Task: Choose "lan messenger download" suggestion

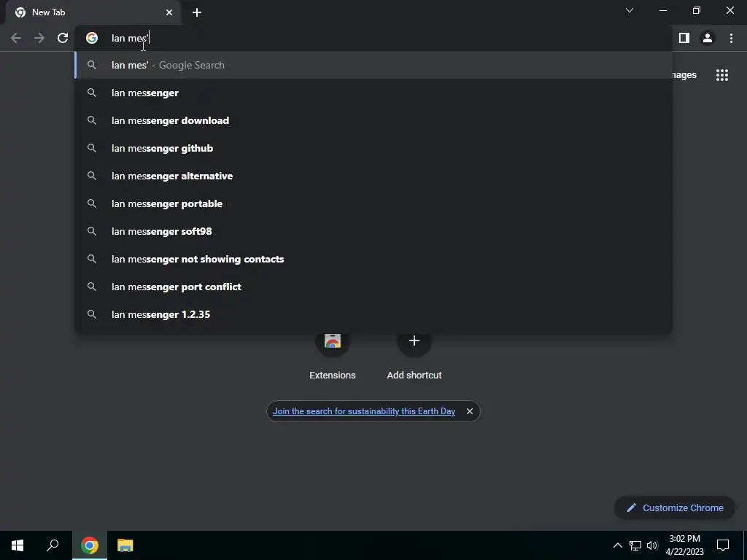Action: (373, 120)
